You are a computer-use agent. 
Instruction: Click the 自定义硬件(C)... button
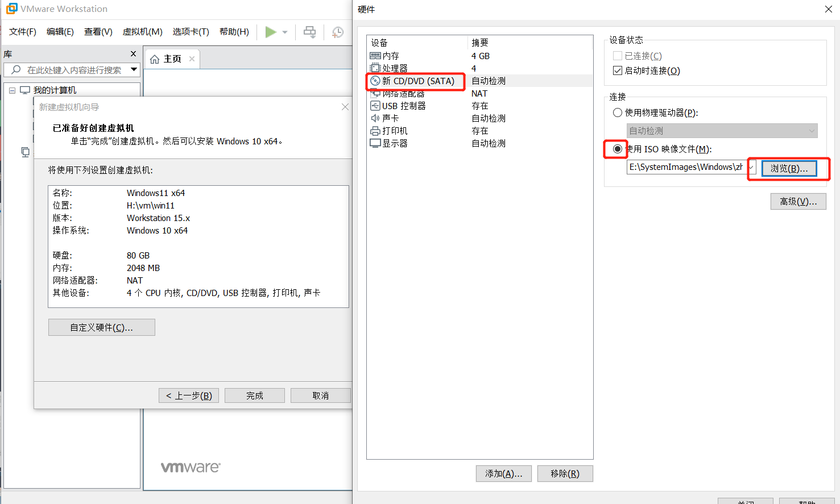(102, 327)
